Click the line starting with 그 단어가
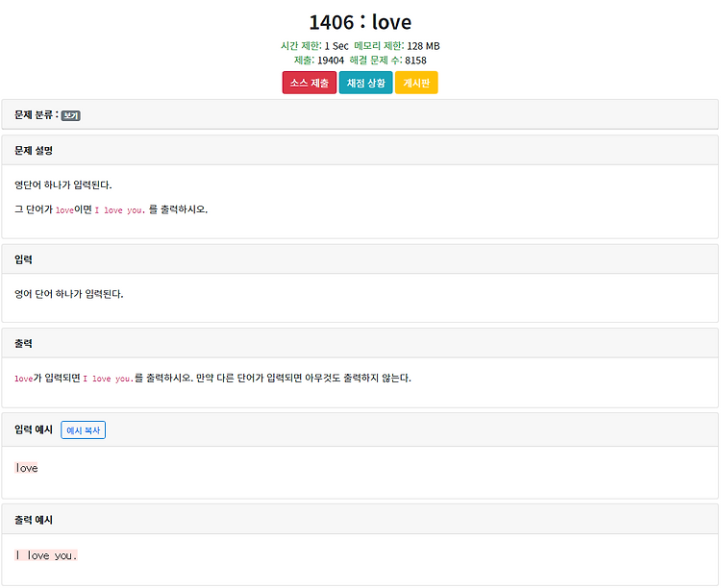The width and height of the screenshot is (721, 588). (x=111, y=209)
